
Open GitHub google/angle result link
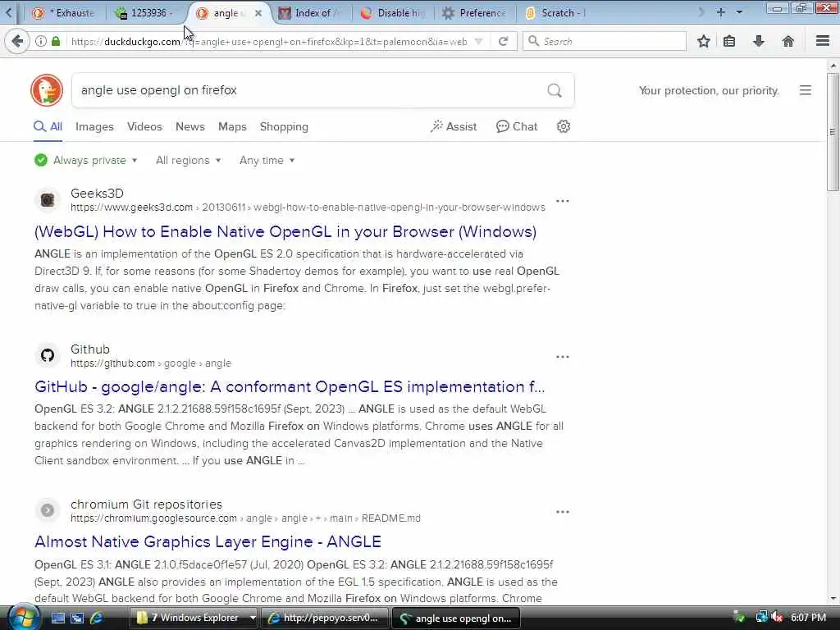pyautogui.click(x=290, y=386)
